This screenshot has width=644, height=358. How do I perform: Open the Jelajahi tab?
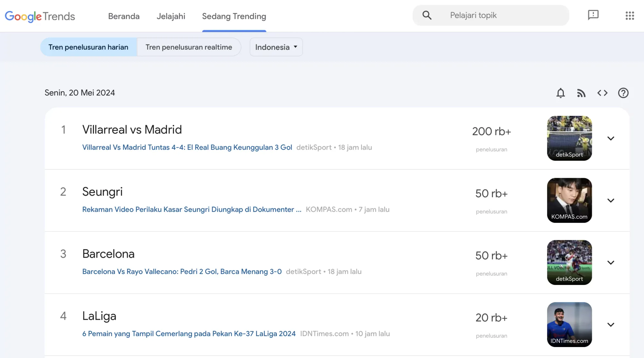[x=171, y=16]
